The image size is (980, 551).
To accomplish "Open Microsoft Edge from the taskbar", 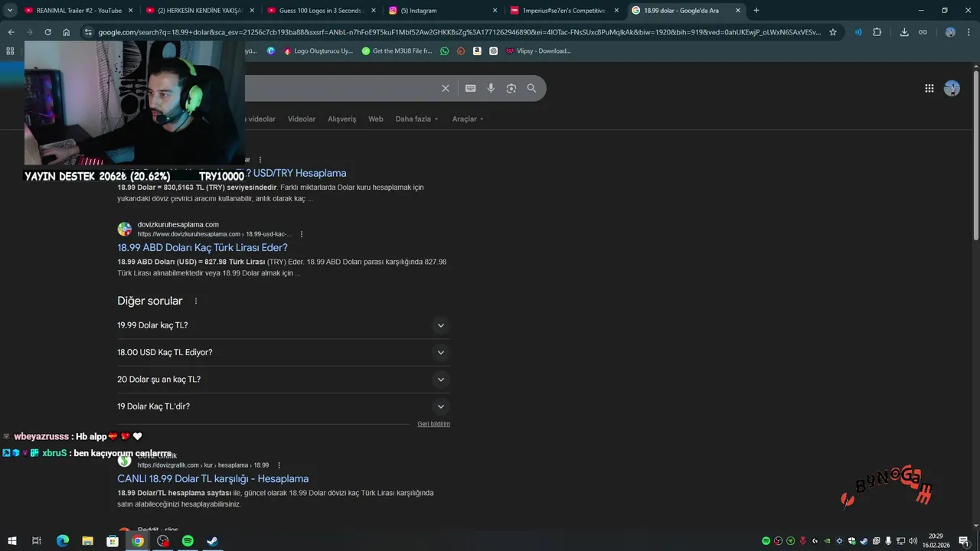I will 63,541.
